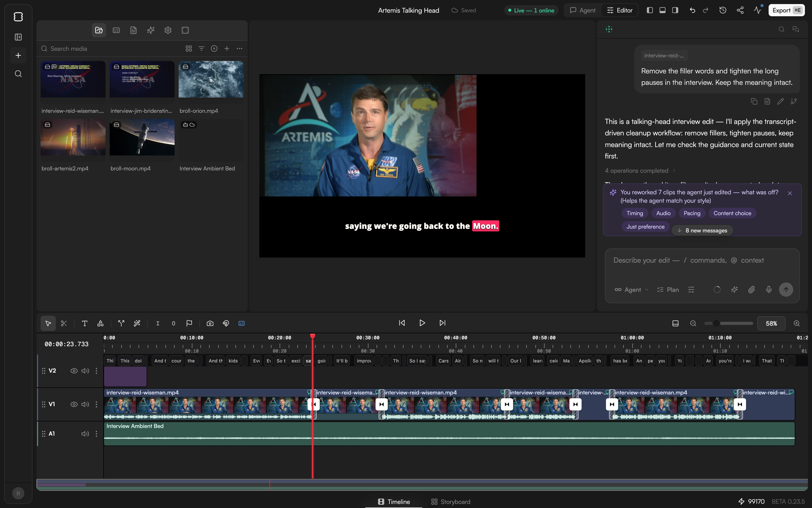Open the transcript document tab

(133, 30)
